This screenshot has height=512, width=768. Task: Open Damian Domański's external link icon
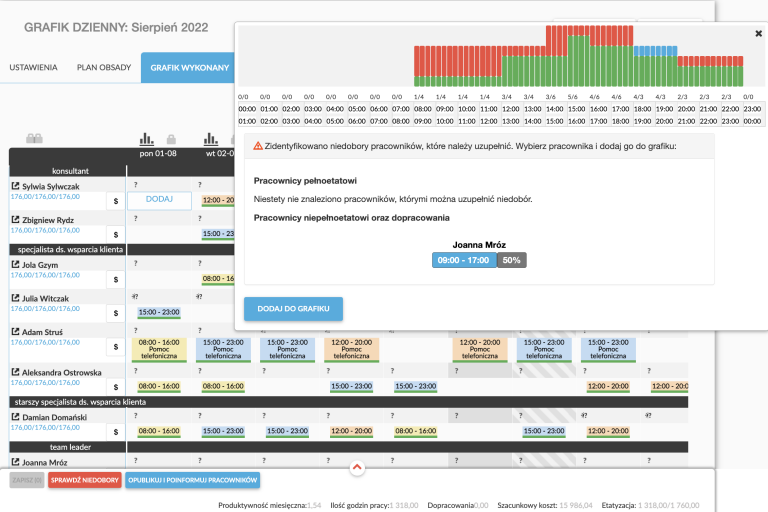(15, 414)
